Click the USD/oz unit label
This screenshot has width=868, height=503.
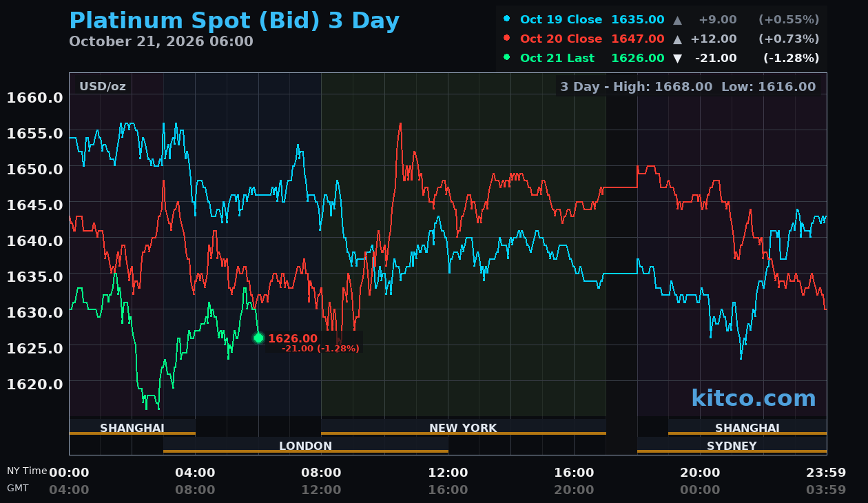click(103, 86)
